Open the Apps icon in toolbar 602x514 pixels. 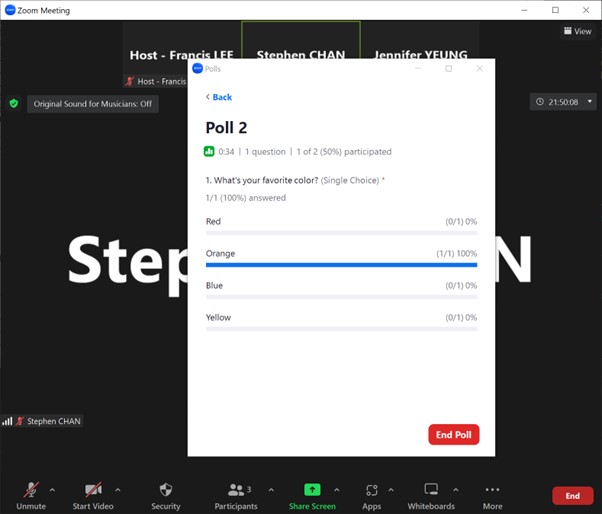pos(372,490)
